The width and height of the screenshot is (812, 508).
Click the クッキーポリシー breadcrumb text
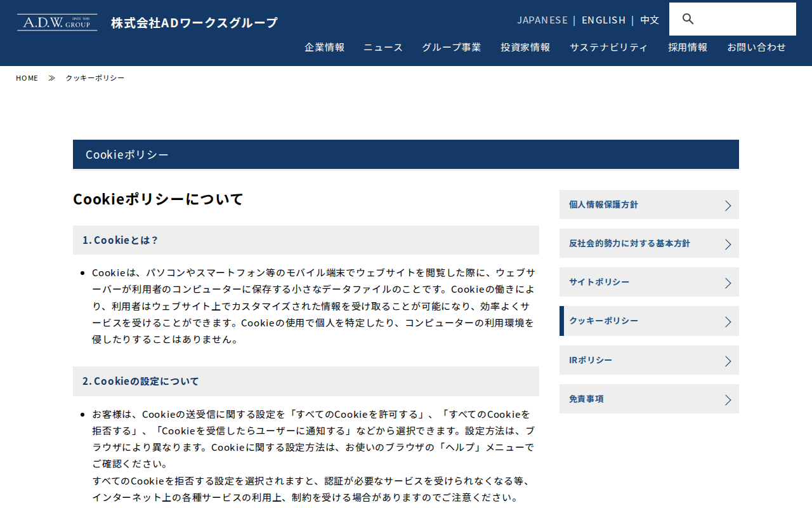point(95,78)
